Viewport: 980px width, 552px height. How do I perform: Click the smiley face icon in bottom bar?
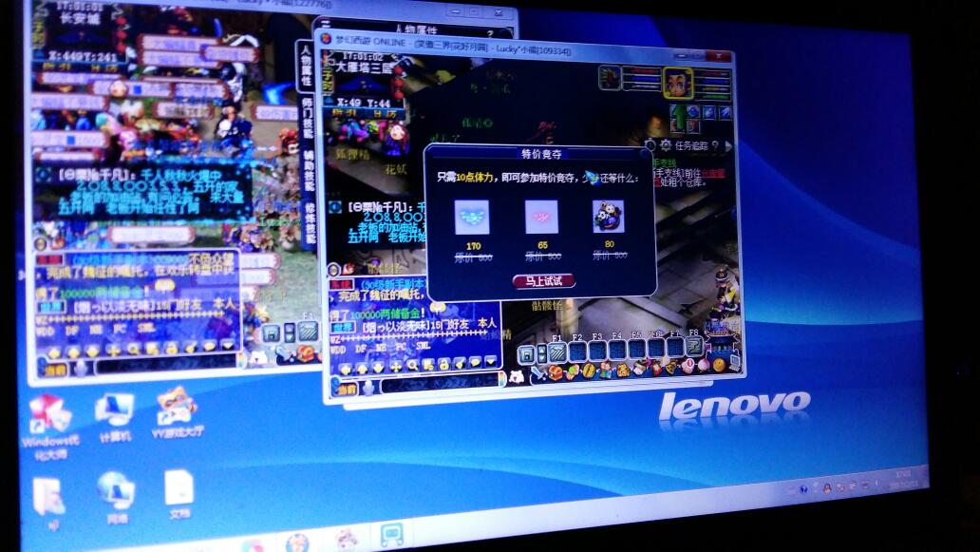[719, 364]
